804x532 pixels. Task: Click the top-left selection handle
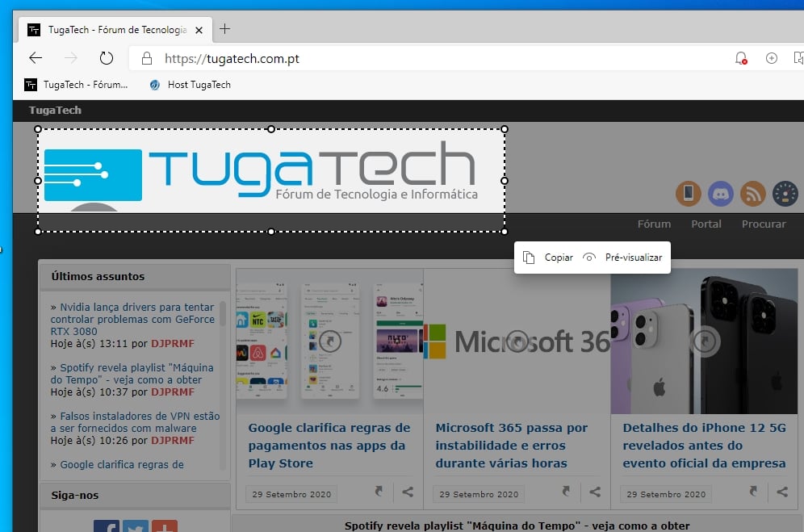click(38, 129)
